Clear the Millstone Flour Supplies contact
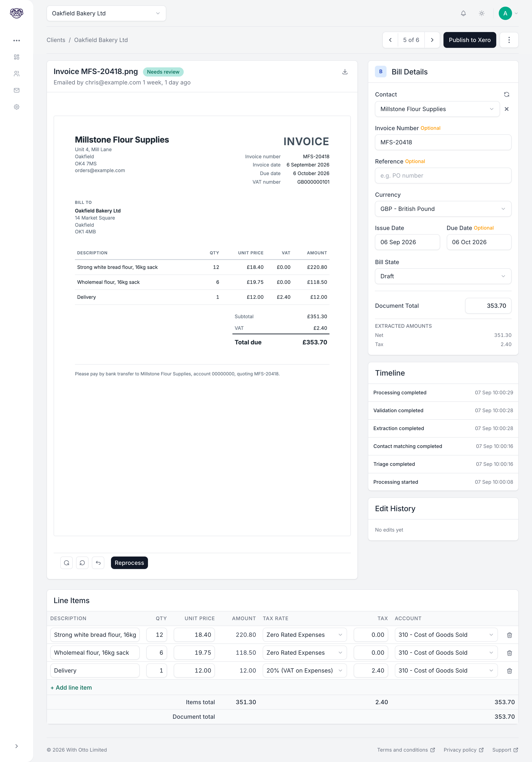Image resolution: width=532 pixels, height=762 pixels. coord(506,109)
